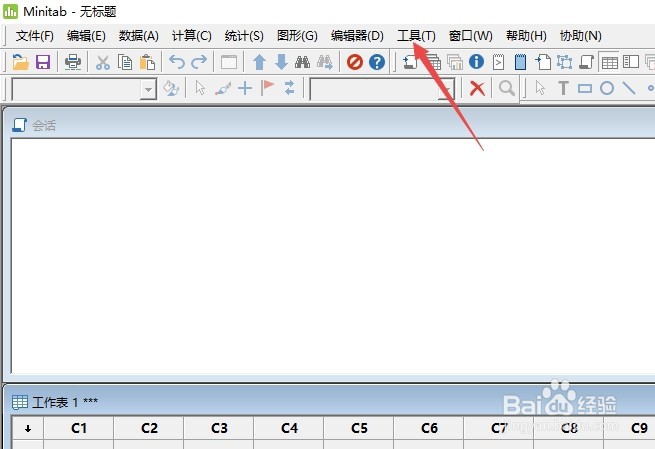Screen dimensions: 655x449
Task: Select column header C4
Action: [x=289, y=428]
